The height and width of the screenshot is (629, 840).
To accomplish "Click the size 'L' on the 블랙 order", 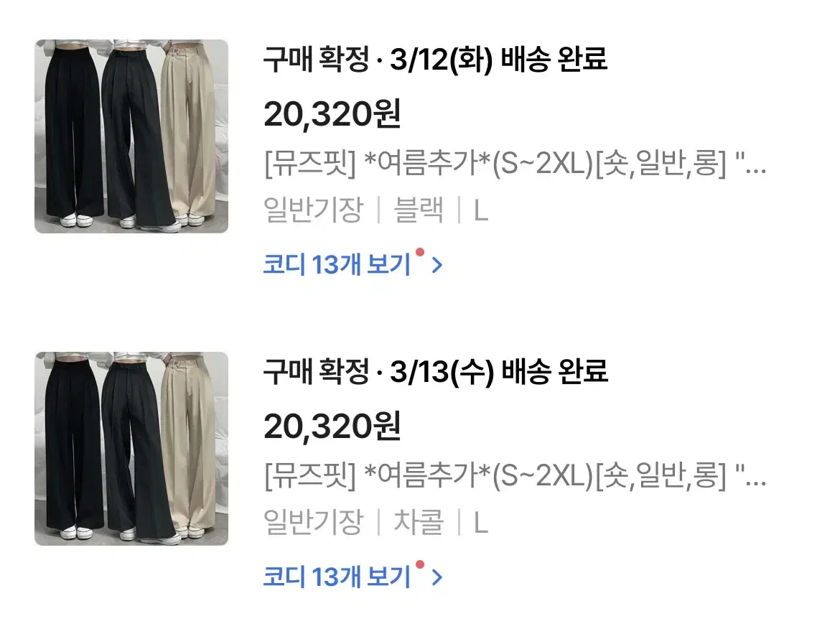I will pos(481,210).
